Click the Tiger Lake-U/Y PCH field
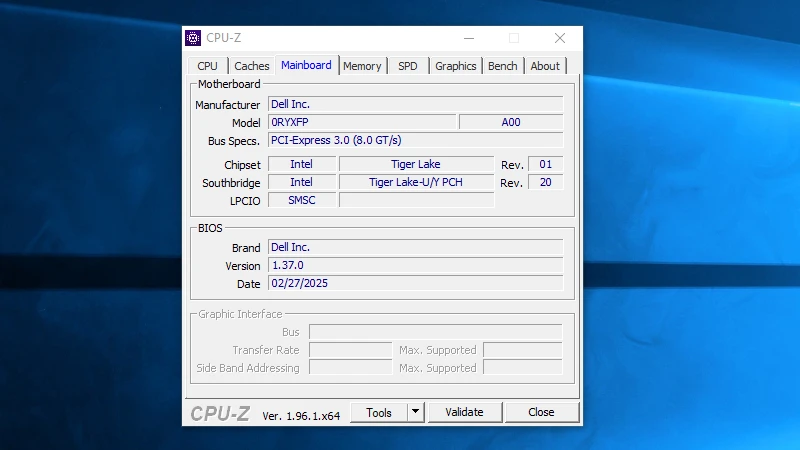The height and width of the screenshot is (450, 800). tap(416, 182)
